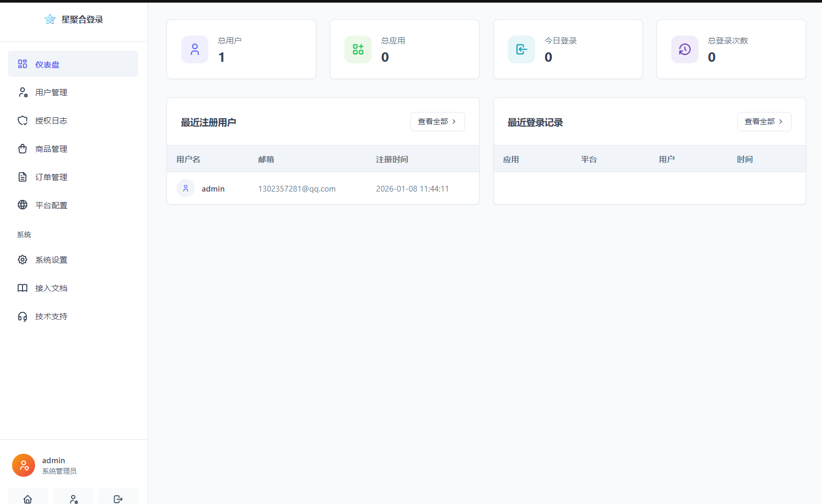Click the home icon button at bottom-left
Viewport: 822px width, 504px height.
coord(28,498)
